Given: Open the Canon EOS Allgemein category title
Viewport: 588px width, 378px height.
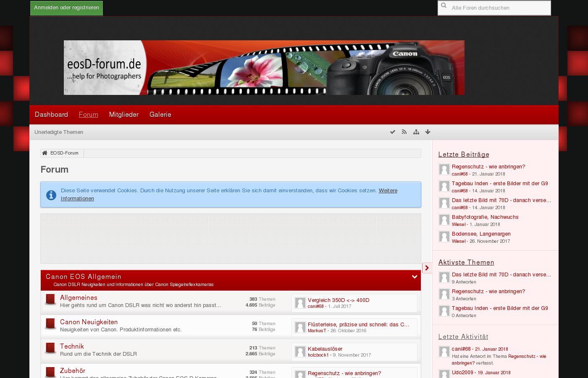Looking at the screenshot, I should pyautogui.click(x=84, y=277).
